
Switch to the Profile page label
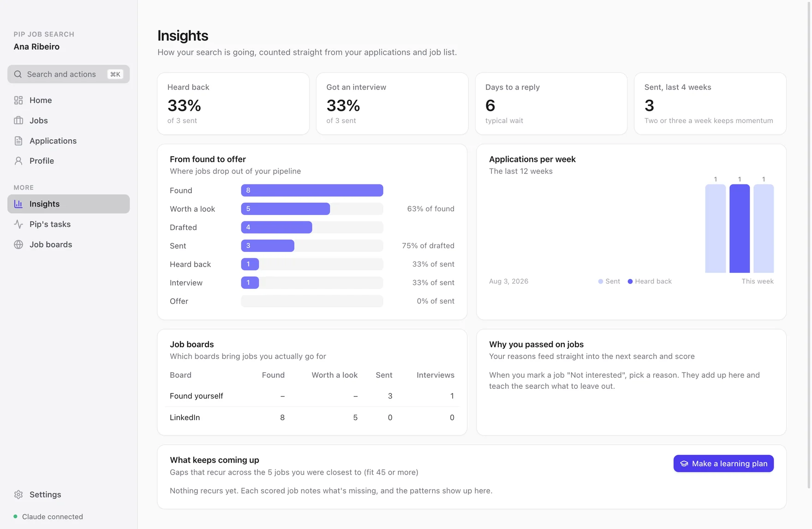42,161
